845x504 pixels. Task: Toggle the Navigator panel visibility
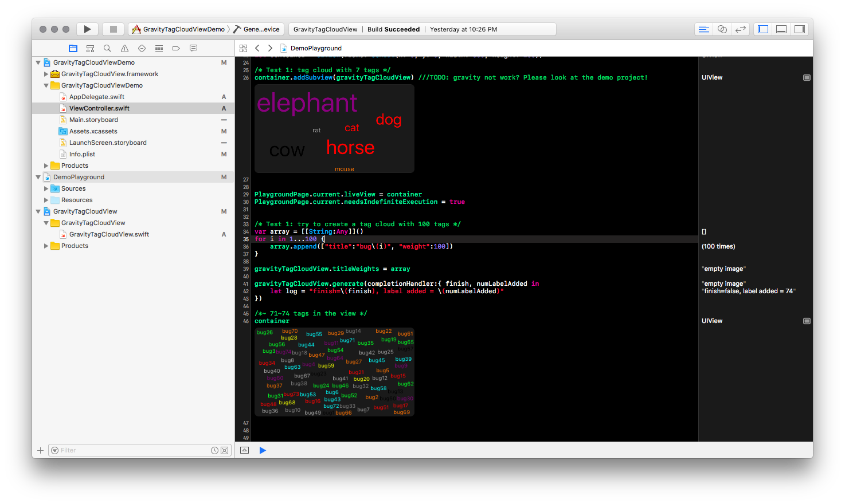pyautogui.click(x=763, y=29)
